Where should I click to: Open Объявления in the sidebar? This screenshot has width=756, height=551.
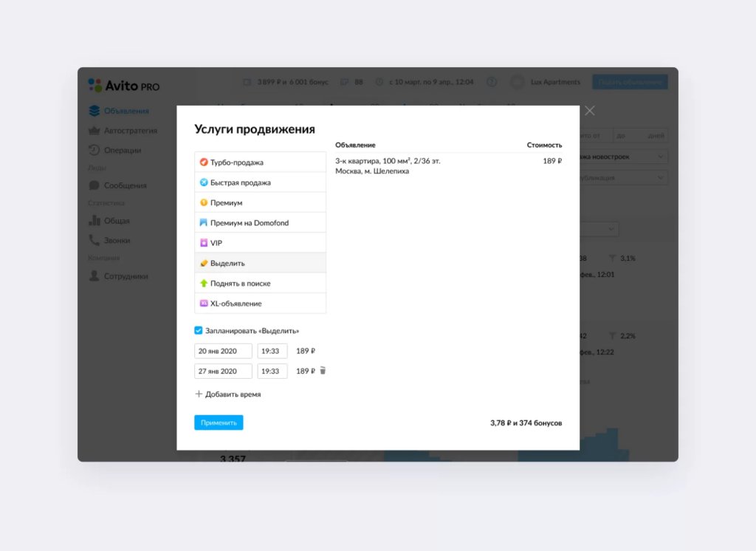pyautogui.click(x=126, y=112)
